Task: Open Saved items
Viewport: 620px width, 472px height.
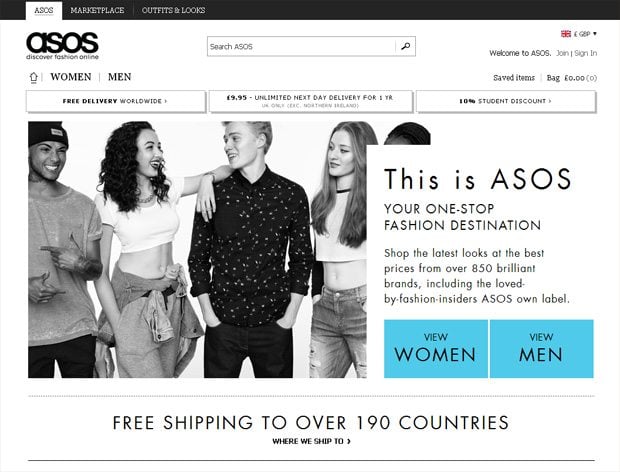Action: tap(514, 77)
